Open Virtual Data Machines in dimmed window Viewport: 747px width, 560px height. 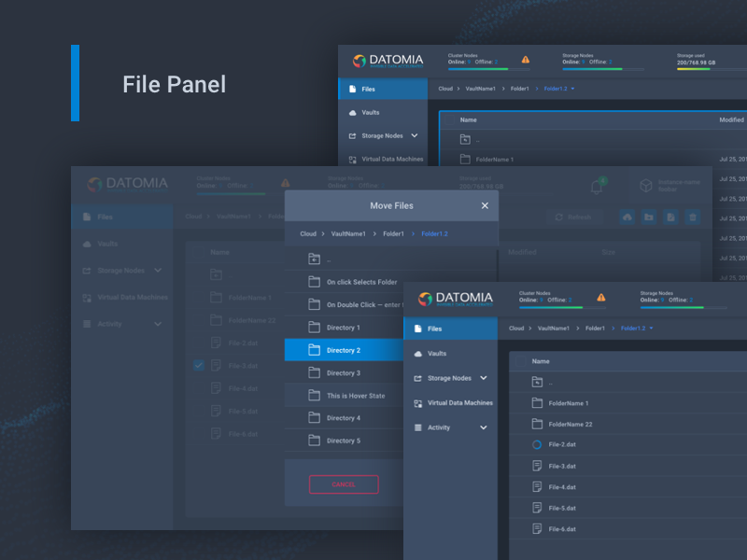(x=133, y=297)
